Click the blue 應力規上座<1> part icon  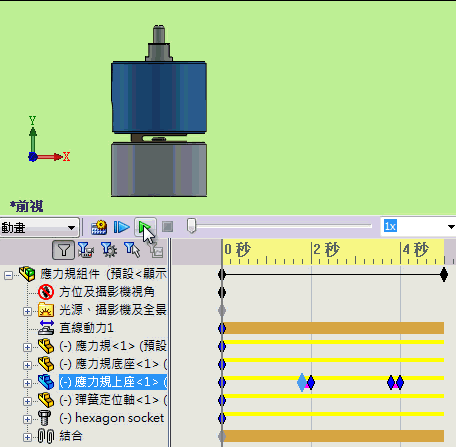coord(46,382)
